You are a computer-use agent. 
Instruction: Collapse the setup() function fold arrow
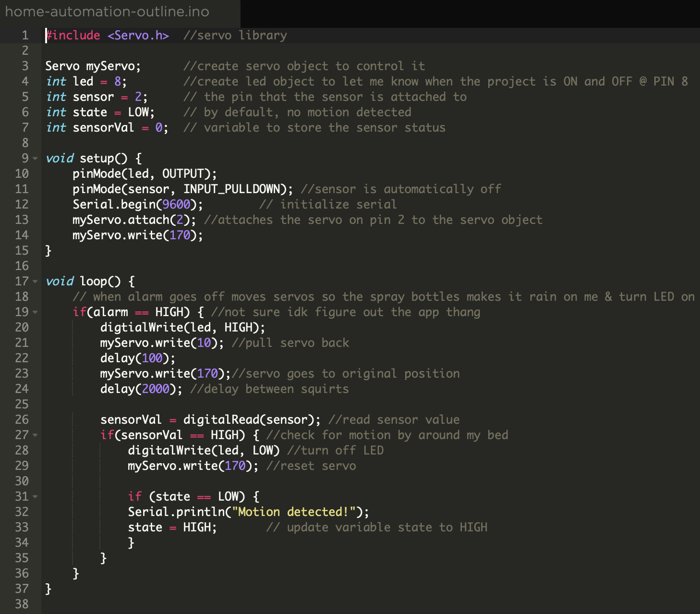35,159
